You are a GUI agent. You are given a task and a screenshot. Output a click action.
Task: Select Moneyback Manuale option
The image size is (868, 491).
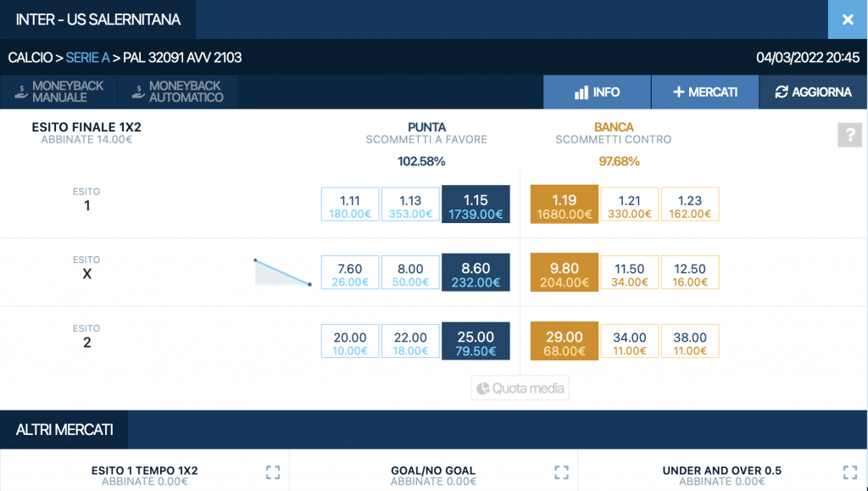tap(58, 92)
